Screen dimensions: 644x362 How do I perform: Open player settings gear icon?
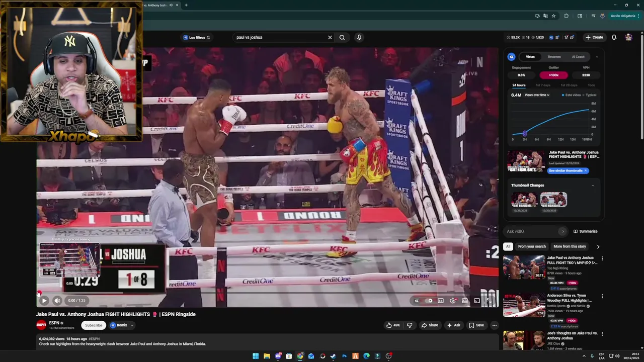click(453, 301)
